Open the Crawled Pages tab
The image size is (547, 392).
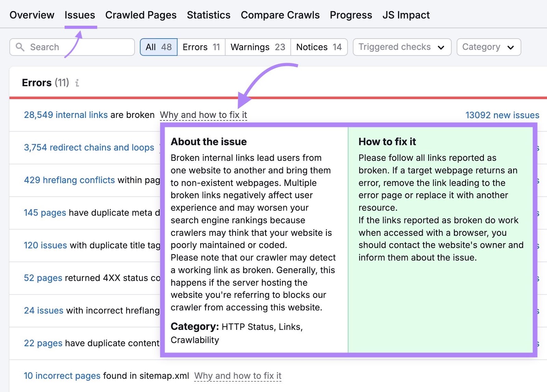(141, 15)
